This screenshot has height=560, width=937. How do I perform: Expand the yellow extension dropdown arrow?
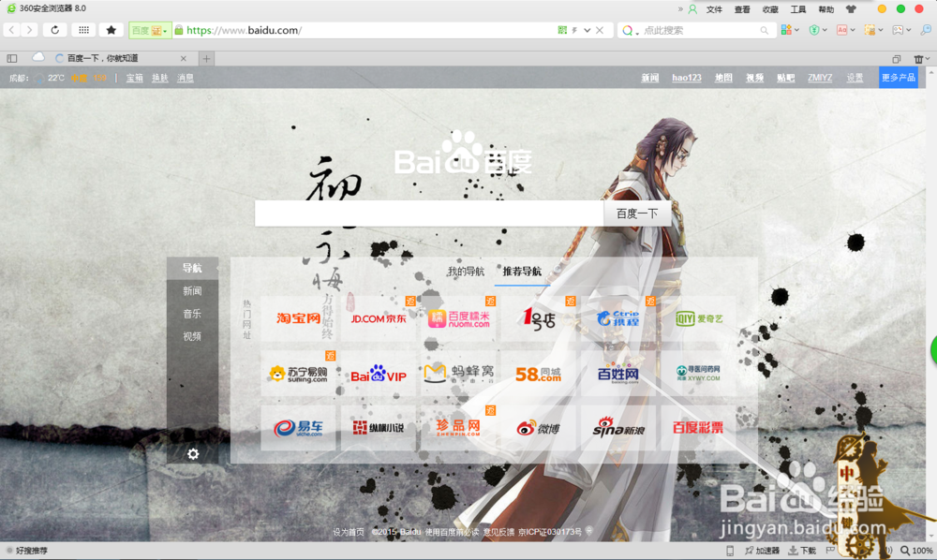pos(881,30)
